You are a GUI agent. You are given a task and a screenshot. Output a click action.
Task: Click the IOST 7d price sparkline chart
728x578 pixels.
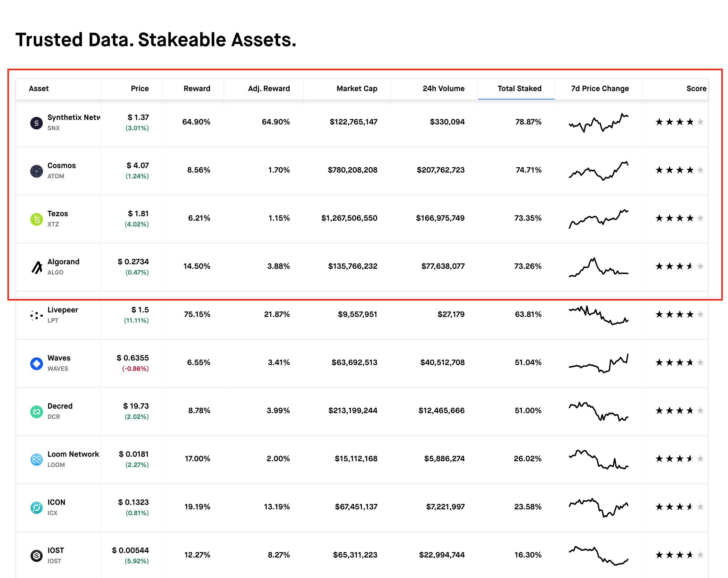coord(598,556)
